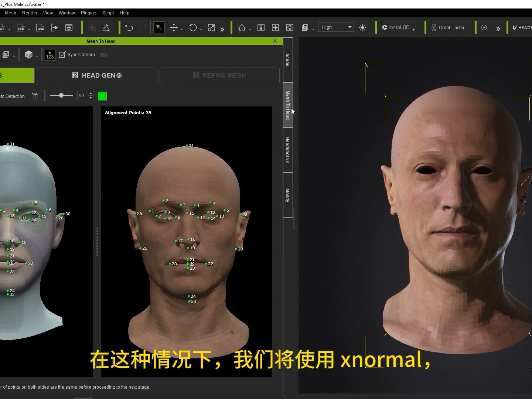Viewport: 532px width, 399px height.
Task: Increase point size with the up stepper
Action: (91, 93)
